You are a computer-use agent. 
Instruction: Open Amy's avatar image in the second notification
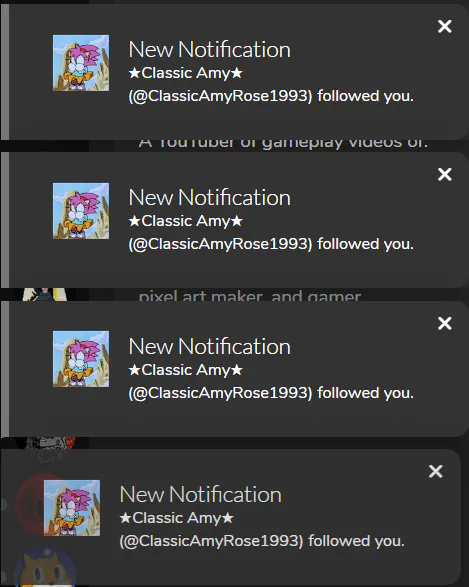pyautogui.click(x=81, y=211)
